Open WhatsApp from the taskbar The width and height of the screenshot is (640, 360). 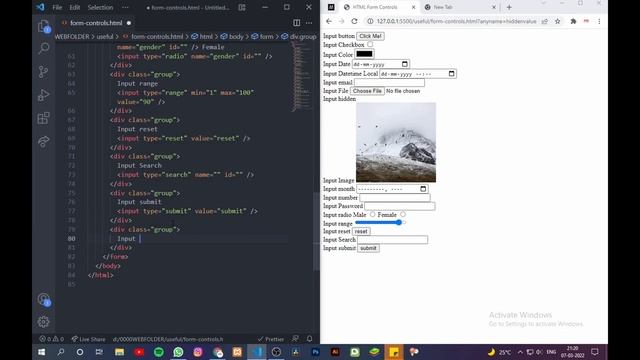(x=178, y=352)
